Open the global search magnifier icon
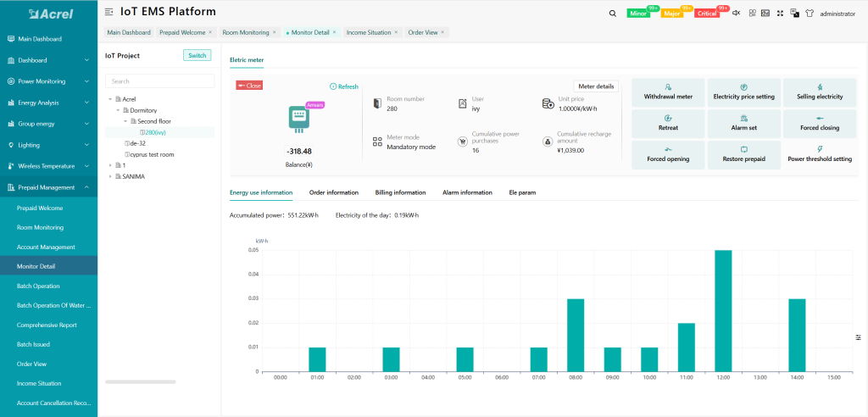This screenshot has width=868, height=417. [613, 13]
